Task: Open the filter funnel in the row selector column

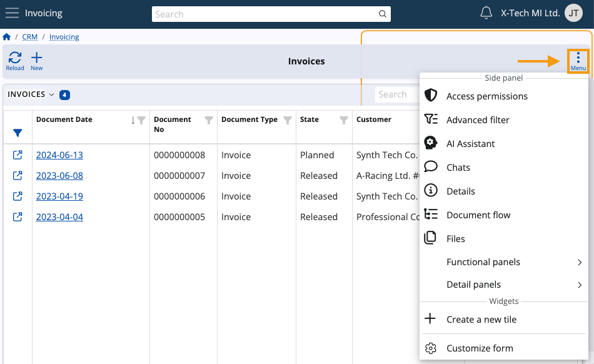Action: tap(18, 133)
